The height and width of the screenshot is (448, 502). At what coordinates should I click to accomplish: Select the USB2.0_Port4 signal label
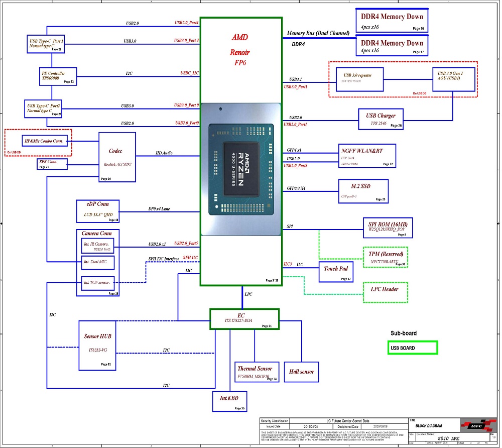187,23
